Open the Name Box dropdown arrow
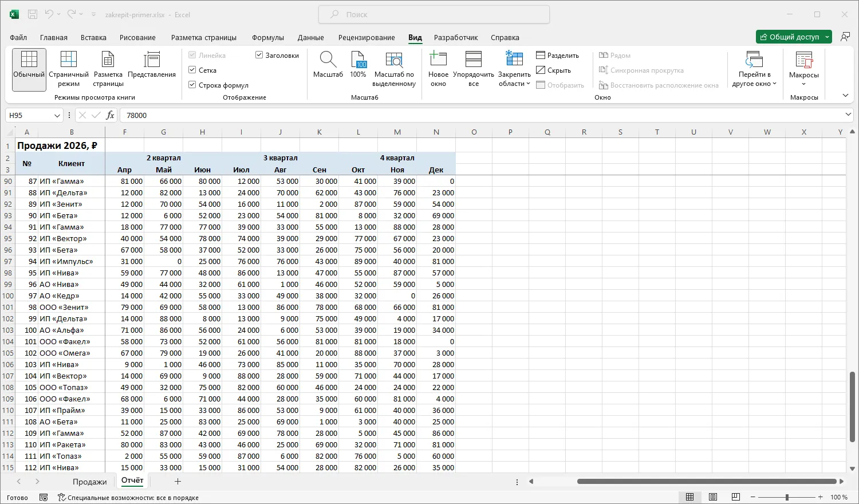 (x=57, y=115)
